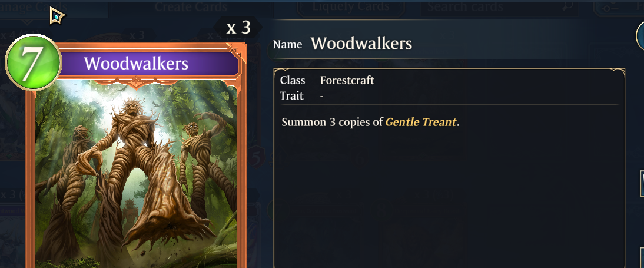Click the Woodwalkers card artwork
The height and width of the screenshot is (268, 644).
136,173
